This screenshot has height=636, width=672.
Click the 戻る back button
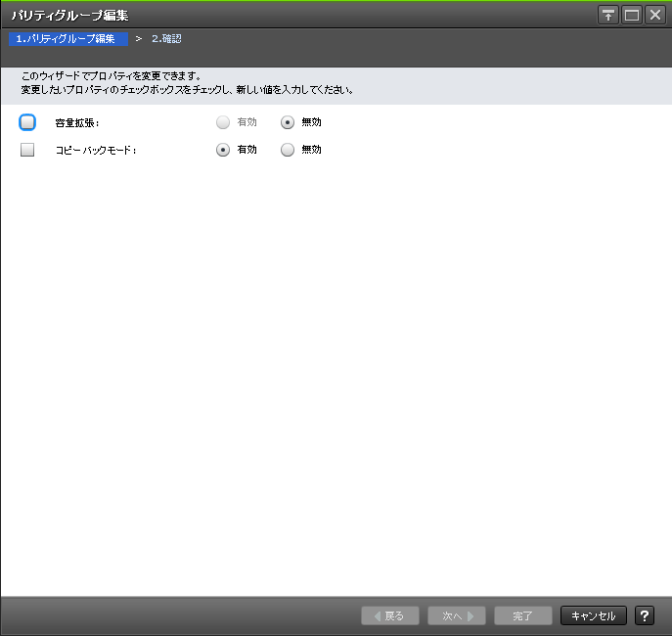pos(390,615)
